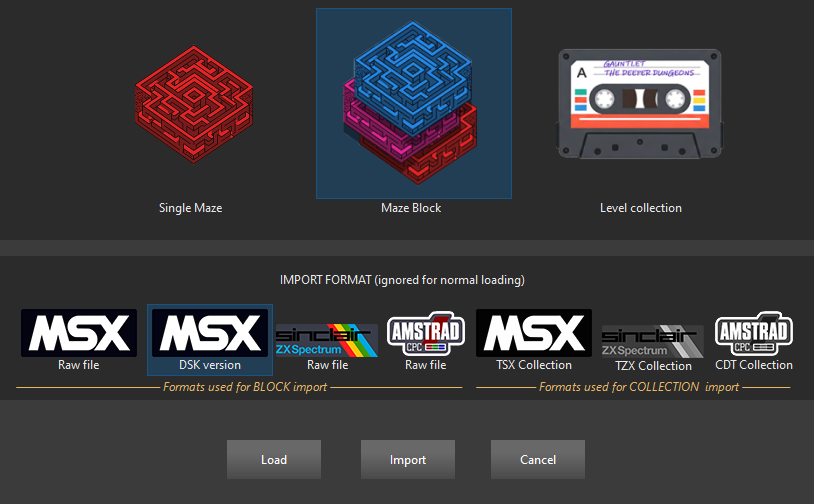Click the "TSX Collection" caption
The image size is (814, 504).
pyautogui.click(x=534, y=365)
